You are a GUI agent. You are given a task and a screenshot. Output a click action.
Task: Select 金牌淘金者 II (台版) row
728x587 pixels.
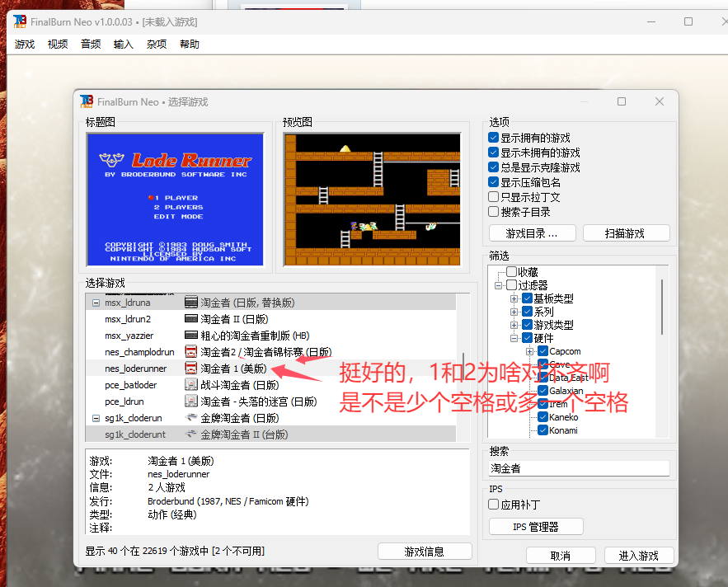click(x=270, y=434)
